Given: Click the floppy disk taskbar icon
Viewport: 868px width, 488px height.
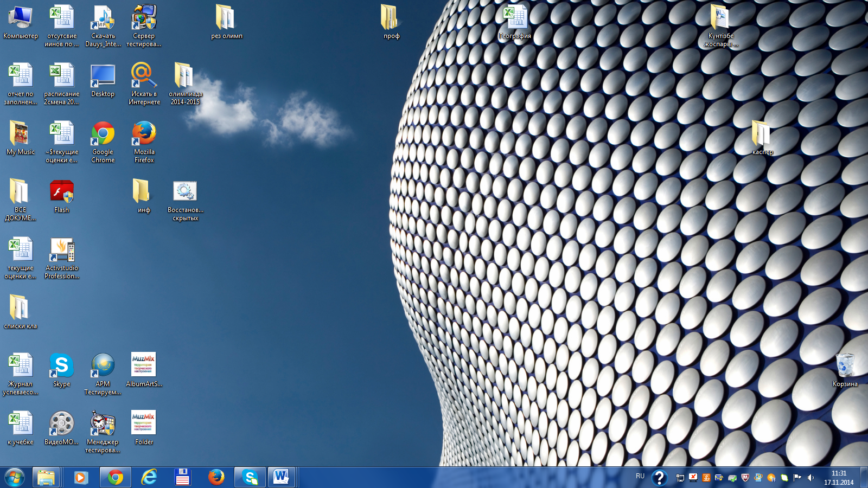Looking at the screenshot, I should (183, 478).
